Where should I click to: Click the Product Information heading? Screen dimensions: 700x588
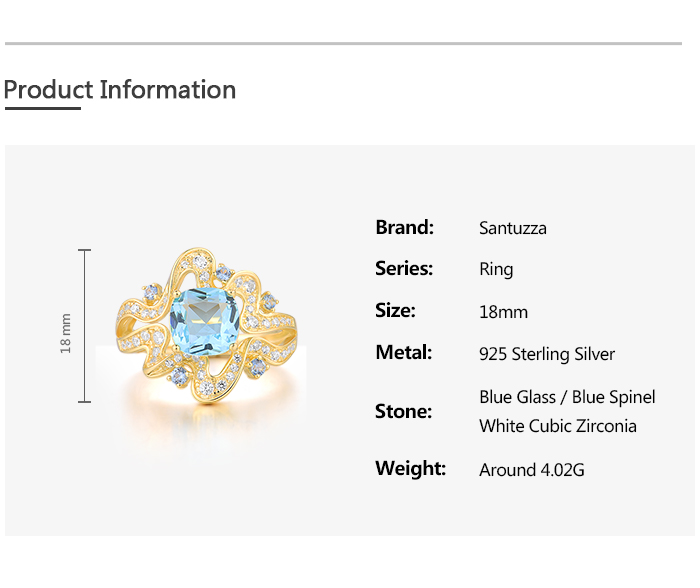(x=120, y=90)
